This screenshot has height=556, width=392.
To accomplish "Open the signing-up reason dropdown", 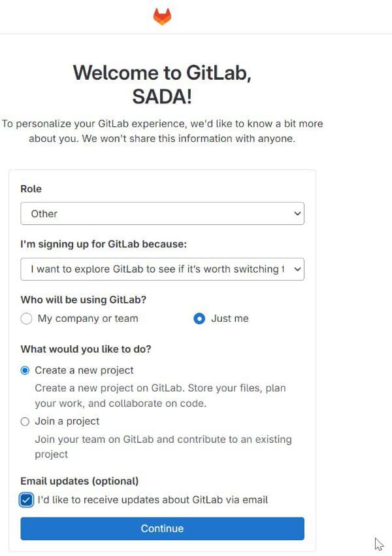I will [157, 269].
